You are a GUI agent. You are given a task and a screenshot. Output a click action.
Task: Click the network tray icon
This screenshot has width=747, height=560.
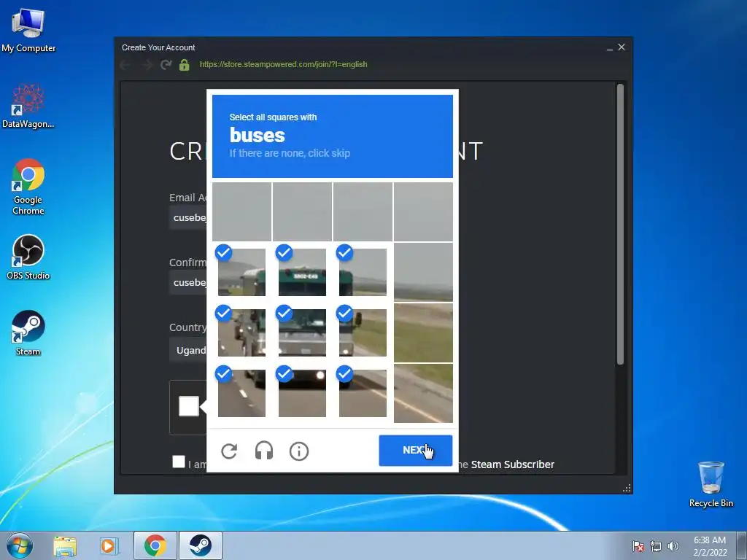click(x=656, y=546)
